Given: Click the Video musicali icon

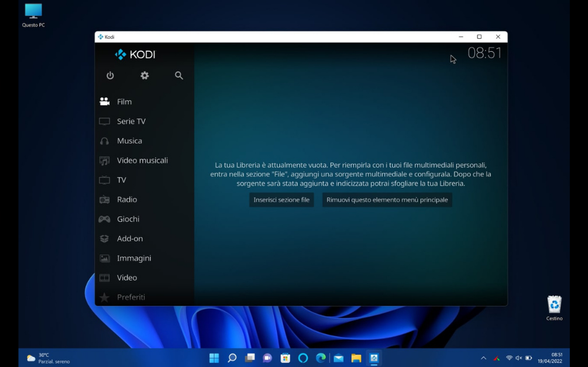Looking at the screenshot, I should [x=104, y=160].
